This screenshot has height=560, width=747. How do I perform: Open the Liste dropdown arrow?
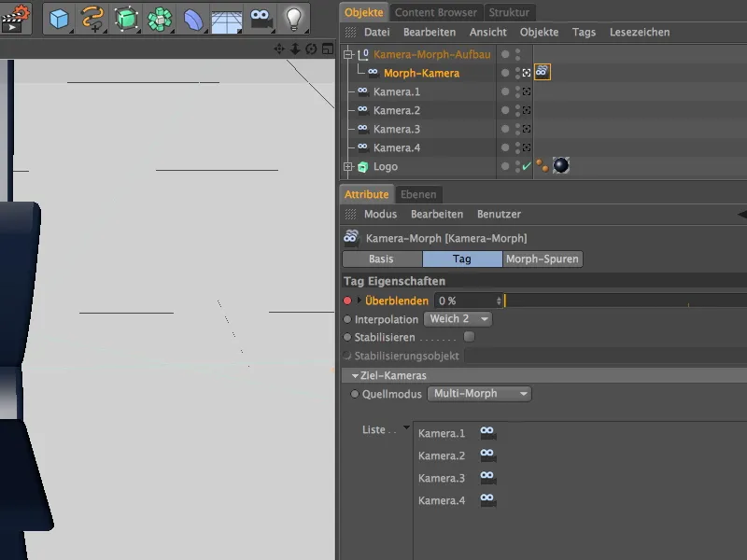pyautogui.click(x=406, y=427)
